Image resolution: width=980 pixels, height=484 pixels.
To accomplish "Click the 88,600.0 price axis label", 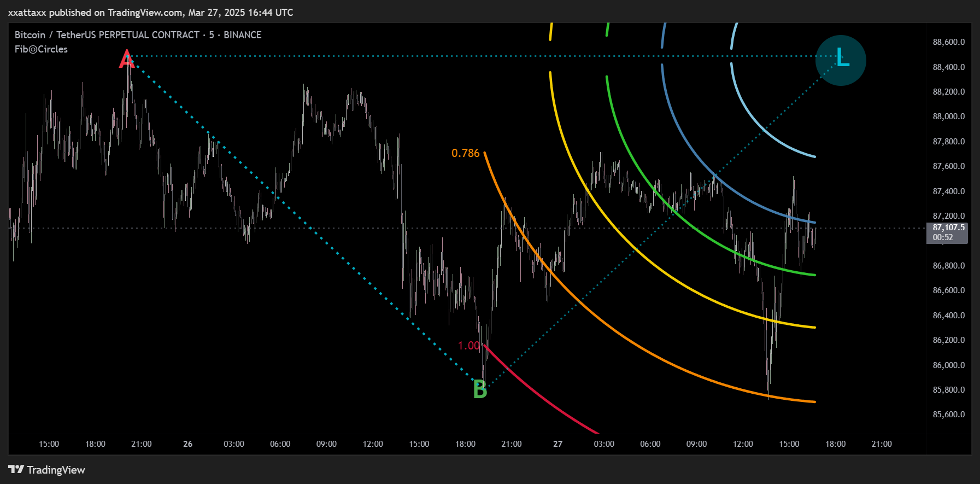I will [x=949, y=42].
